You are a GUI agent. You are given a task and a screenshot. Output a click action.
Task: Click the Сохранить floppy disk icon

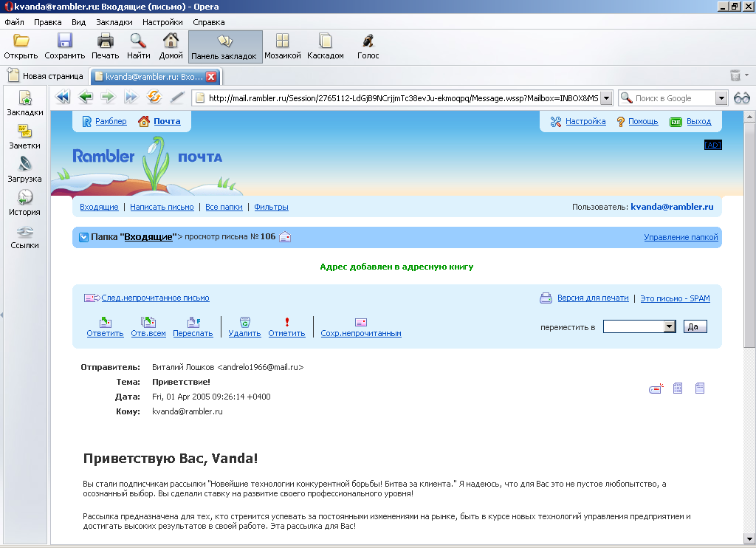coord(65,41)
